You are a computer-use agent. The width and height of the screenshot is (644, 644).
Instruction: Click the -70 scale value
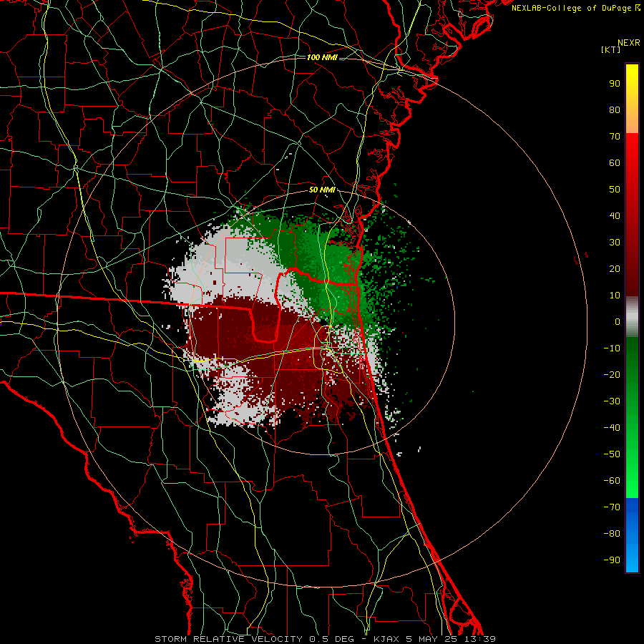612,507
